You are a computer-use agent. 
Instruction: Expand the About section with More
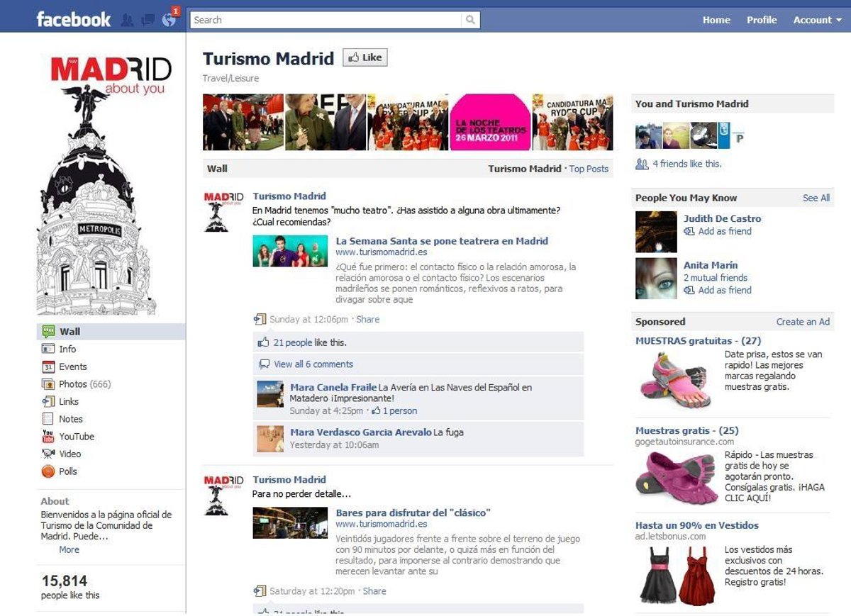point(69,549)
